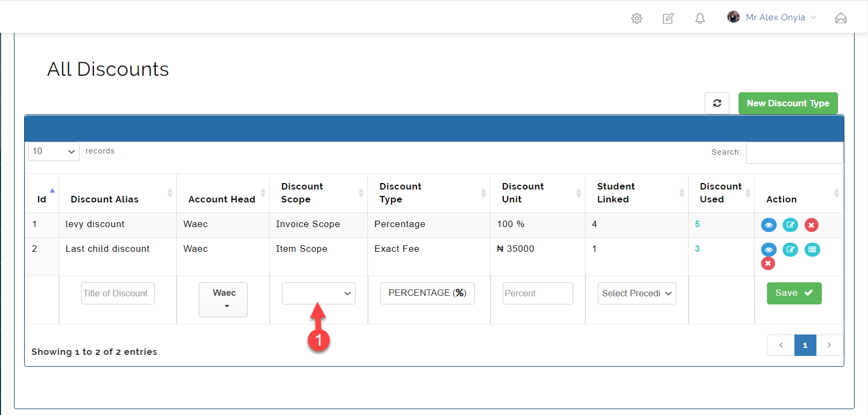
Task: Edit the Last child discount row
Action: click(790, 250)
